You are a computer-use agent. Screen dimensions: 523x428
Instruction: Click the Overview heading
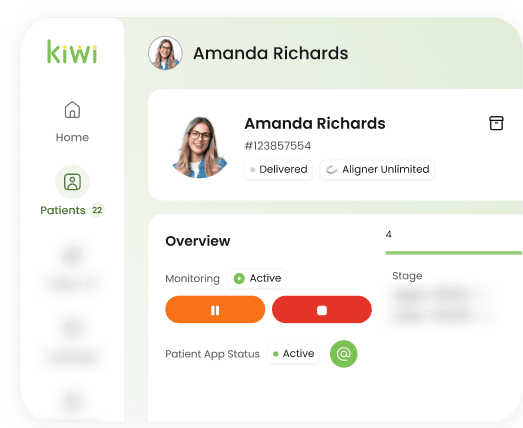(x=198, y=241)
